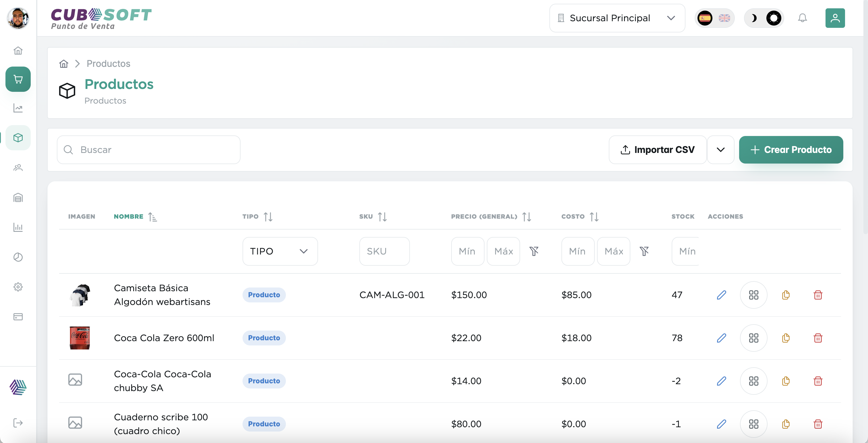
Task: Enable dark mode moon toggle
Action: tap(754, 18)
